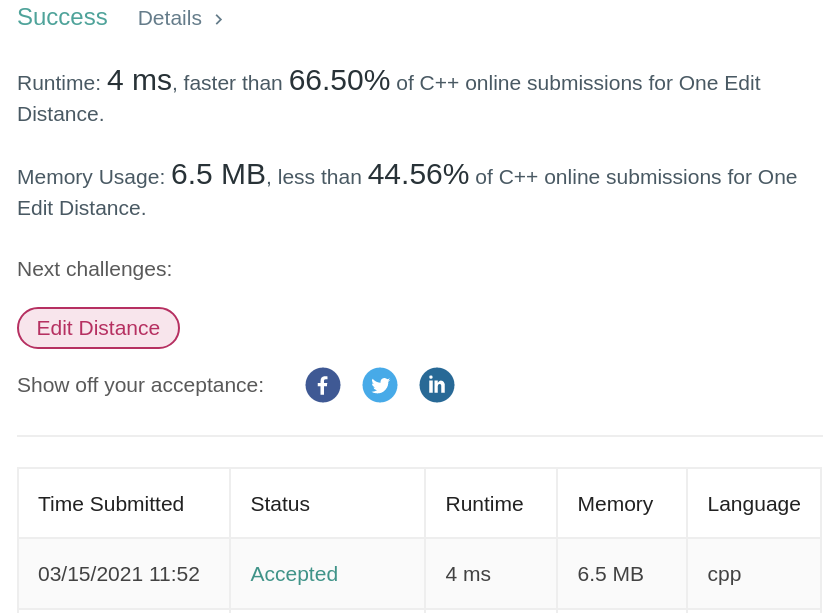
Task: Click the 03/15/2021 11:52 submission time
Action: click(x=119, y=574)
